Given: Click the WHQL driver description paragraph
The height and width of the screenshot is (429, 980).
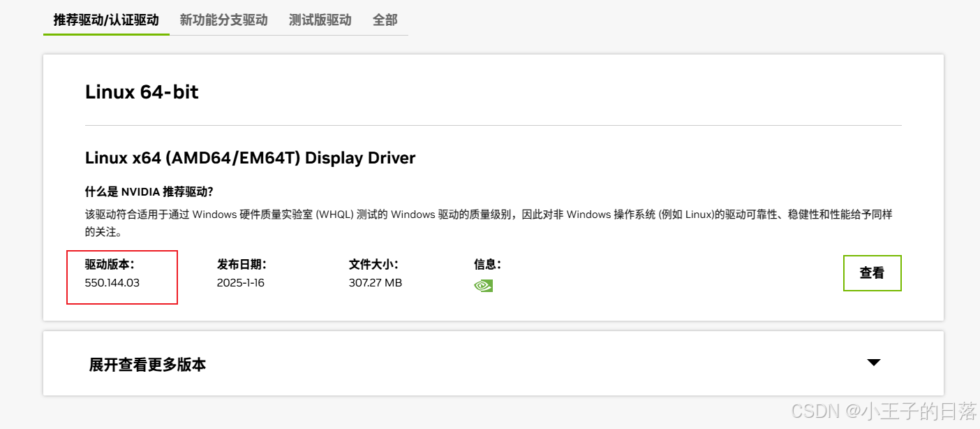Looking at the screenshot, I should click(489, 223).
